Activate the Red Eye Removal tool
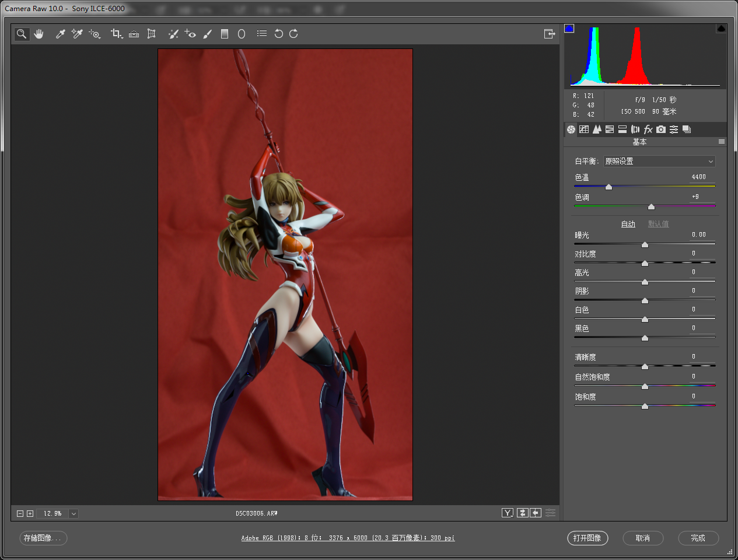This screenshot has height=560, width=738. 190,34
